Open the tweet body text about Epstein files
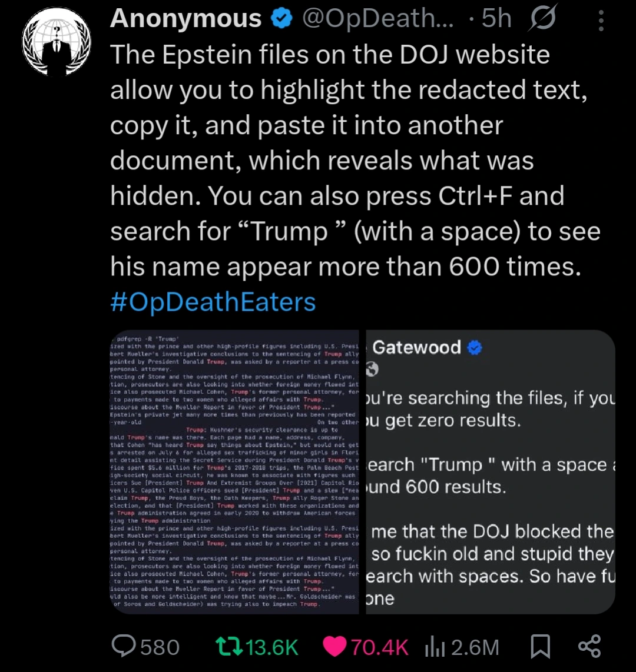The image size is (636, 672). tap(347, 160)
